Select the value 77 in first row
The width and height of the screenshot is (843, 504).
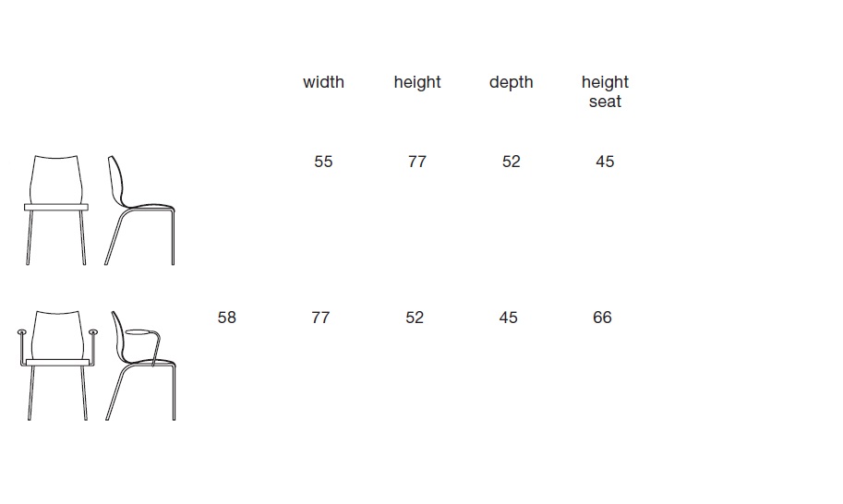click(417, 162)
